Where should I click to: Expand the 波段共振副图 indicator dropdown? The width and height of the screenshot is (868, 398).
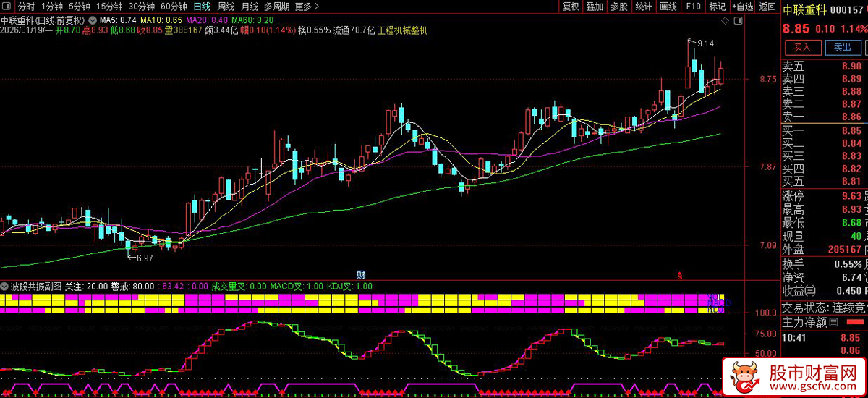(x=6, y=287)
